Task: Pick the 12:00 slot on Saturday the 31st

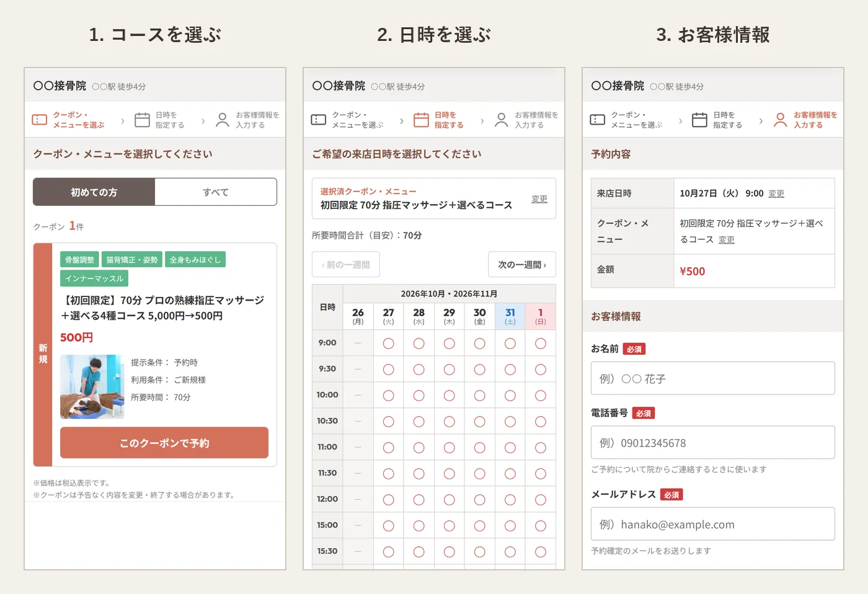Action: click(x=510, y=500)
